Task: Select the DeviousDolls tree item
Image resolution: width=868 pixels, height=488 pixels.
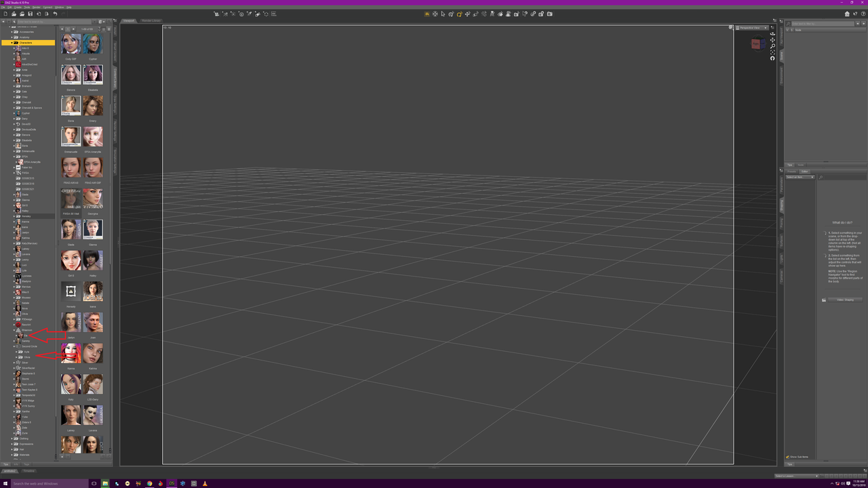Action: (28, 129)
